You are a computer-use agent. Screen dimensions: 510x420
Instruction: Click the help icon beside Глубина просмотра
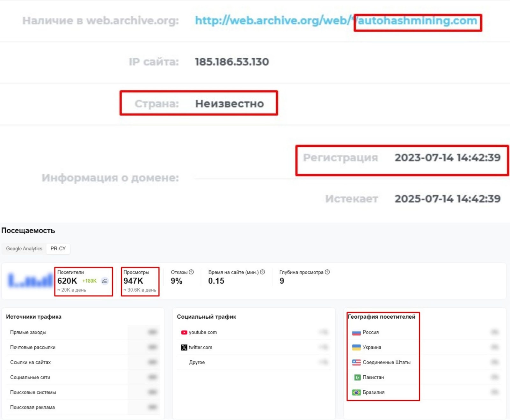(x=327, y=272)
